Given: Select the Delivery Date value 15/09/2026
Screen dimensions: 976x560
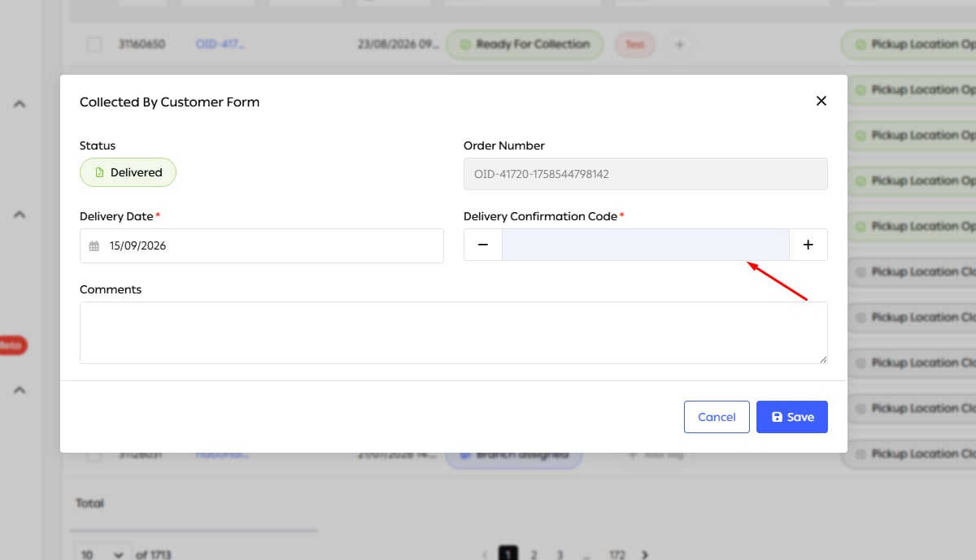Looking at the screenshot, I should [x=137, y=245].
